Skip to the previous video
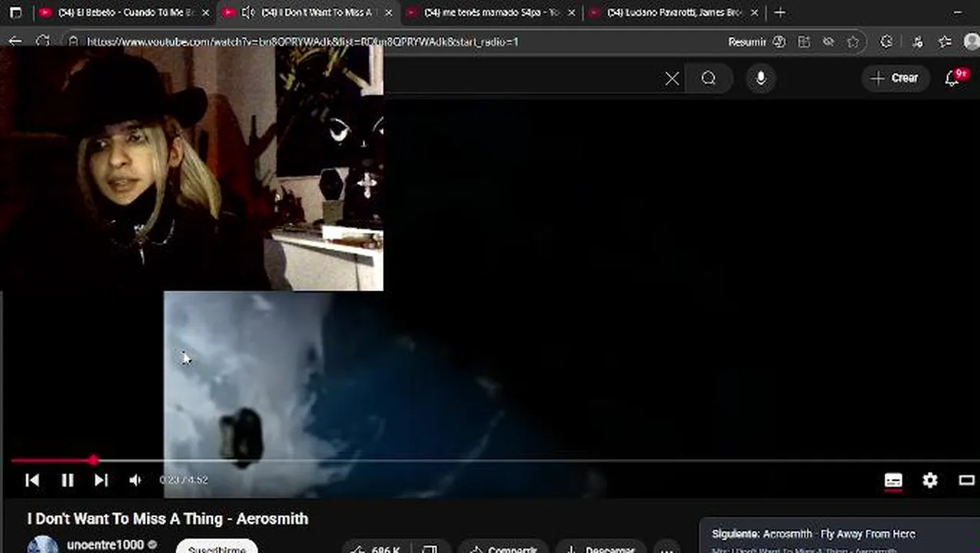The height and width of the screenshot is (553, 980). [x=32, y=480]
